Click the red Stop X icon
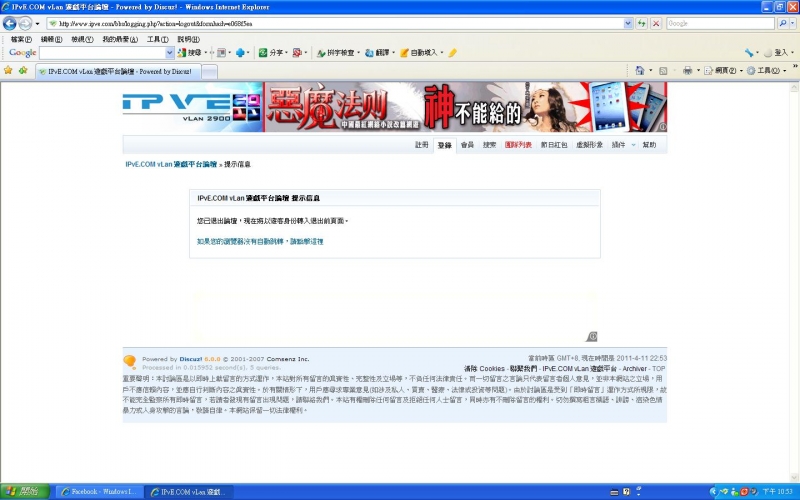This screenshot has width=800, height=500. point(656,23)
